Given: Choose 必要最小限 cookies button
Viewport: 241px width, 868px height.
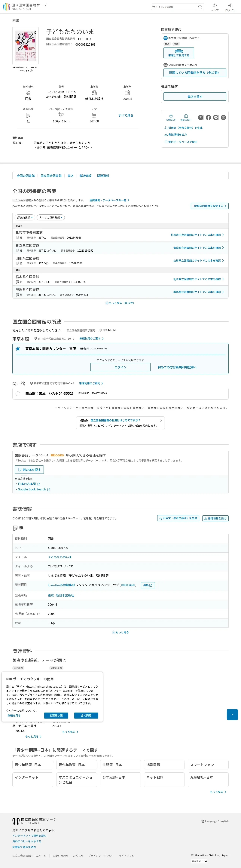Looking at the screenshot, I should click(x=56, y=715).
